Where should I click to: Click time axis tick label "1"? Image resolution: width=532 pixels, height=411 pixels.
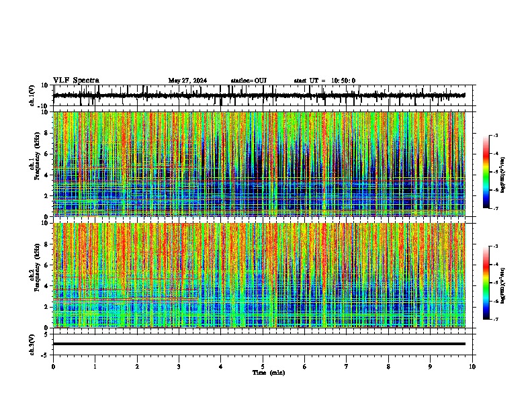tap(95, 367)
